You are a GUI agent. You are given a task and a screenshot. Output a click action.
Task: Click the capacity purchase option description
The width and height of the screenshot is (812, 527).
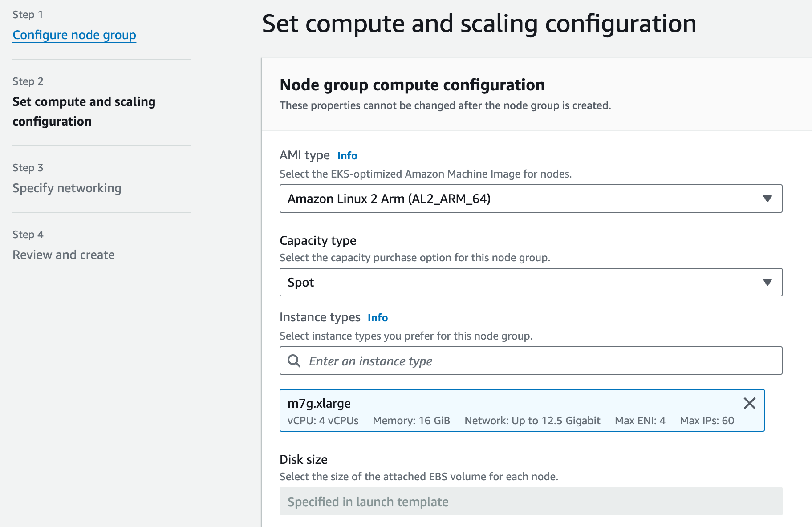(415, 258)
